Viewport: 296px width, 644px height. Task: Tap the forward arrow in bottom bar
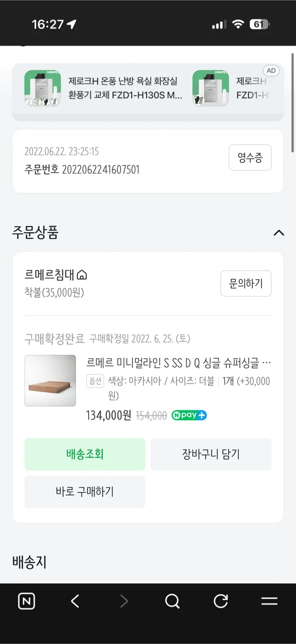[x=124, y=601]
